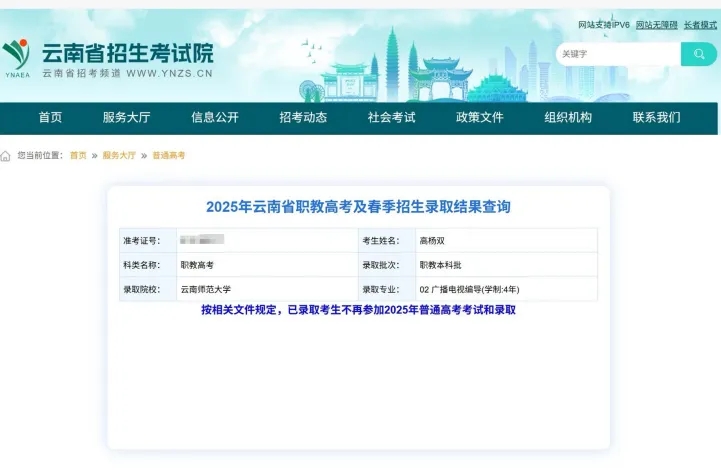
Task: Select the 政策文件 navigation item
Action: click(x=479, y=117)
